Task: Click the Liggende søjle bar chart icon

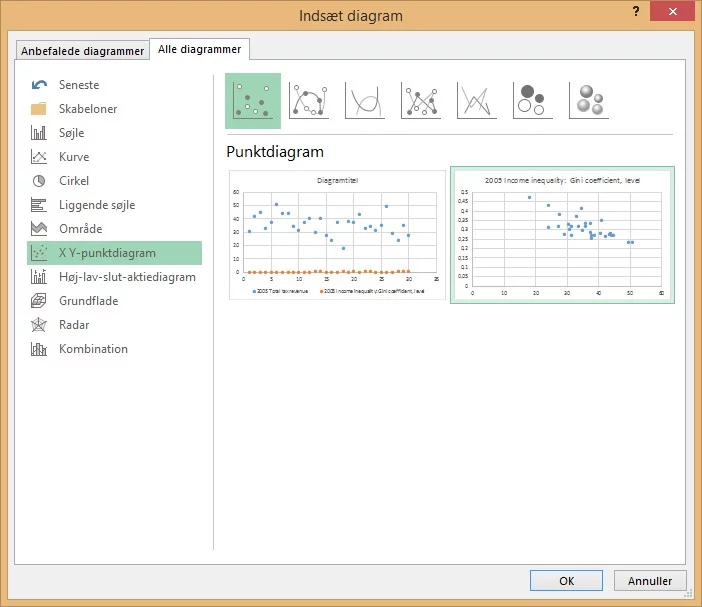Action: tap(39, 205)
